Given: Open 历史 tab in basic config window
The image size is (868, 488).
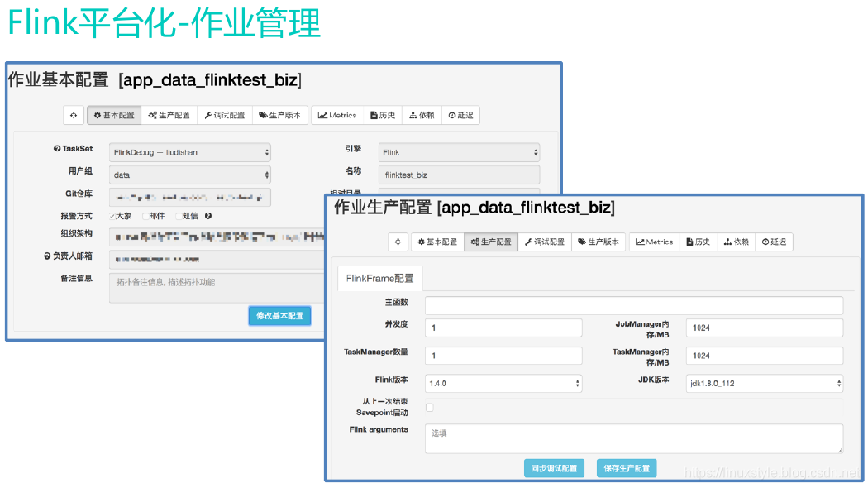Looking at the screenshot, I should coord(383,115).
